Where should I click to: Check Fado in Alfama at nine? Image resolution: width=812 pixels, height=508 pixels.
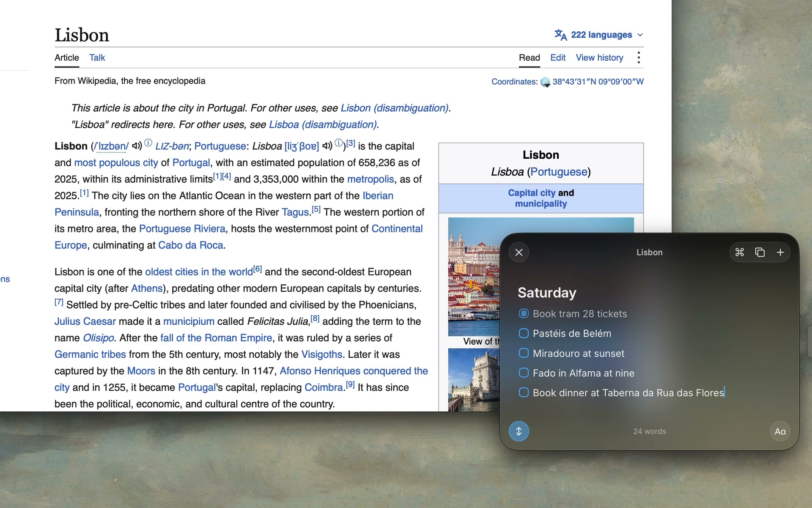[524, 373]
